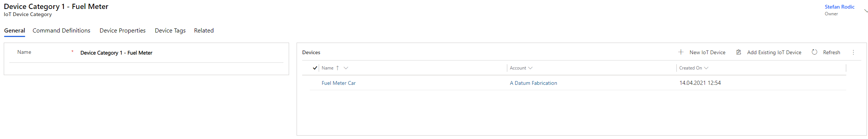Click the Stefan Rodic owner link
The height and width of the screenshot is (139, 868).
click(x=840, y=7)
